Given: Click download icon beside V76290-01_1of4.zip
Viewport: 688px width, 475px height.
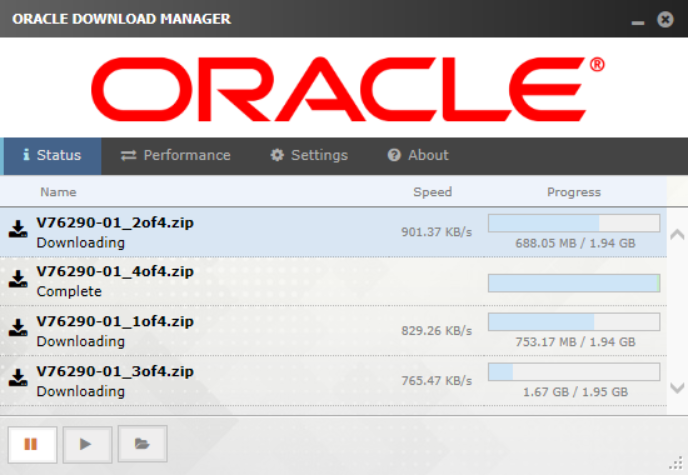Looking at the screenshot, I should (18, 328).
